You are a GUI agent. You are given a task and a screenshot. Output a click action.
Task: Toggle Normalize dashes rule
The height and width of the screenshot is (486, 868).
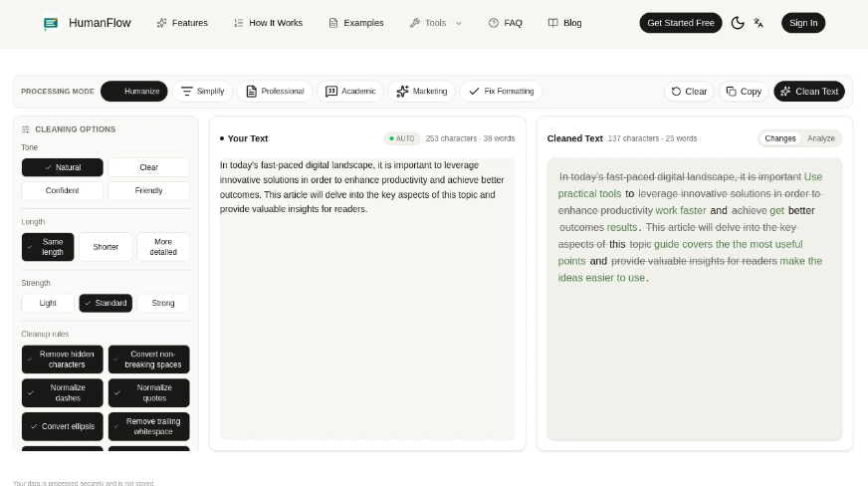pos(63,393)
